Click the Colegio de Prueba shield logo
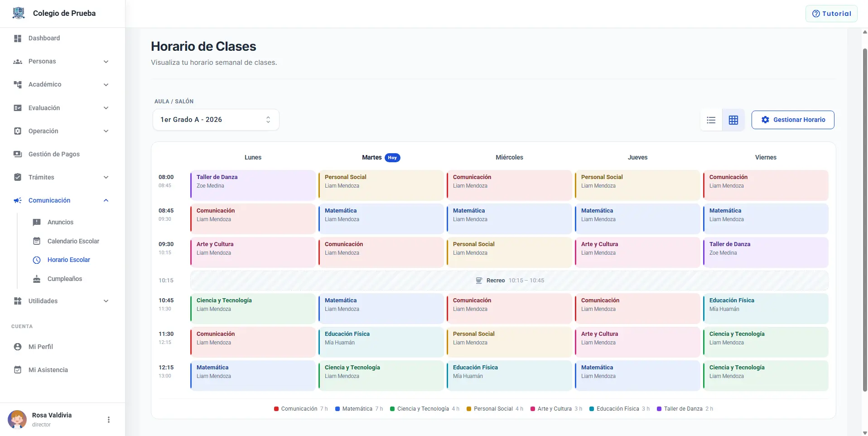 pyautogui.click(x=19, y=13)
